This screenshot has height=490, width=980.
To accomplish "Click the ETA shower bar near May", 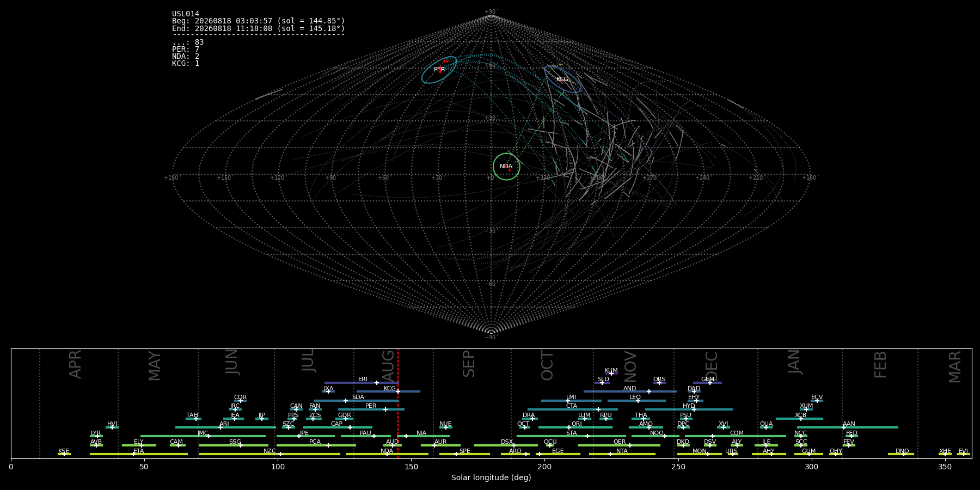I will (139, 454).
